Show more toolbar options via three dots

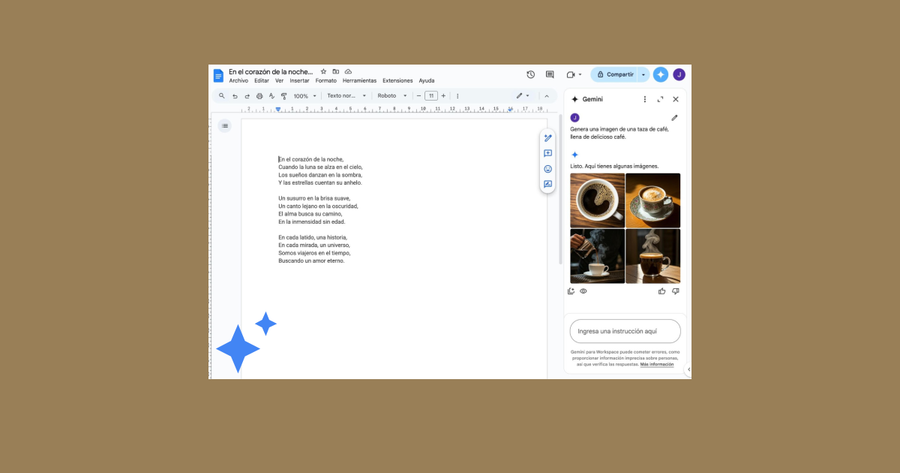tap(457, 96)
